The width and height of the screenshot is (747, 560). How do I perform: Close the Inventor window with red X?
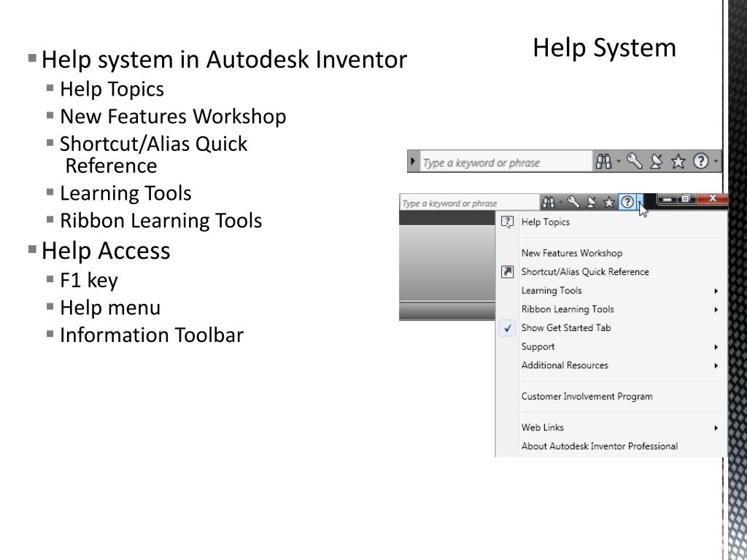(x=712, y=198)
